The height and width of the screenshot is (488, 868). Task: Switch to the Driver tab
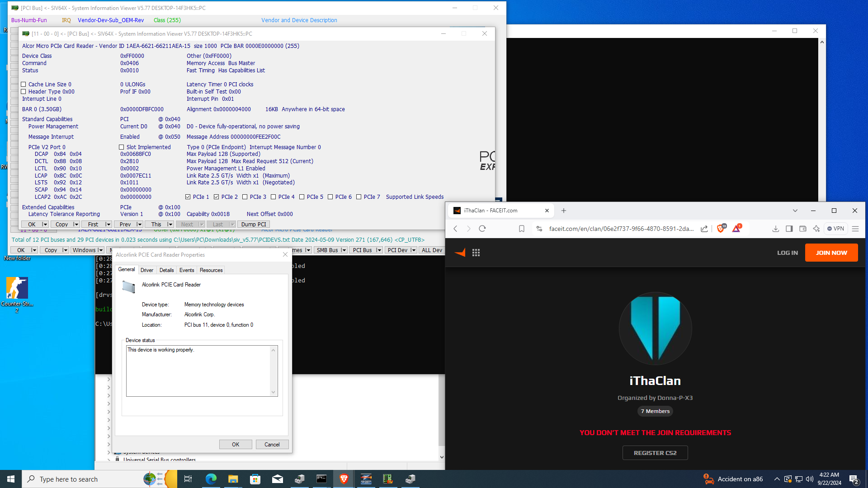point(146,270)
